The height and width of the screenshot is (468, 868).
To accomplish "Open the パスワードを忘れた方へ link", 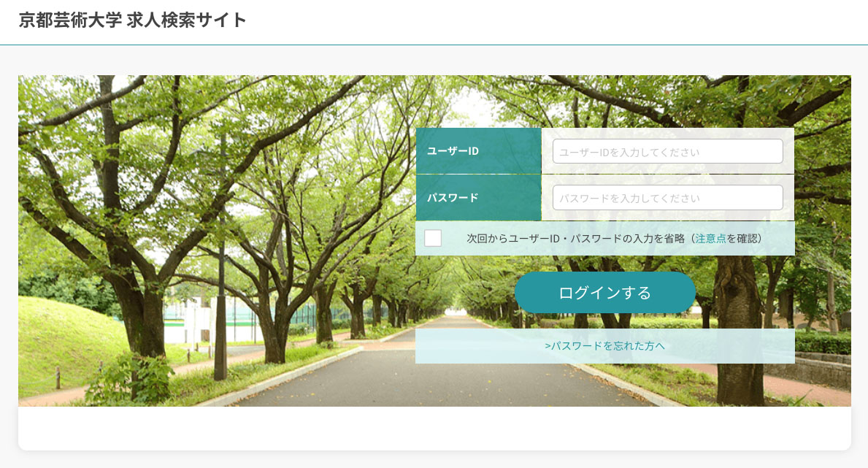I will pos(604,346).
